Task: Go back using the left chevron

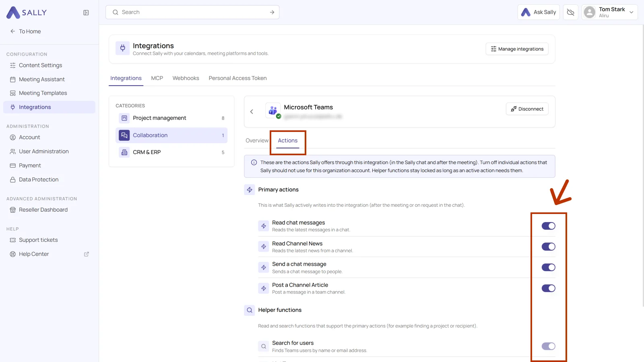Action: coord(252,111)
